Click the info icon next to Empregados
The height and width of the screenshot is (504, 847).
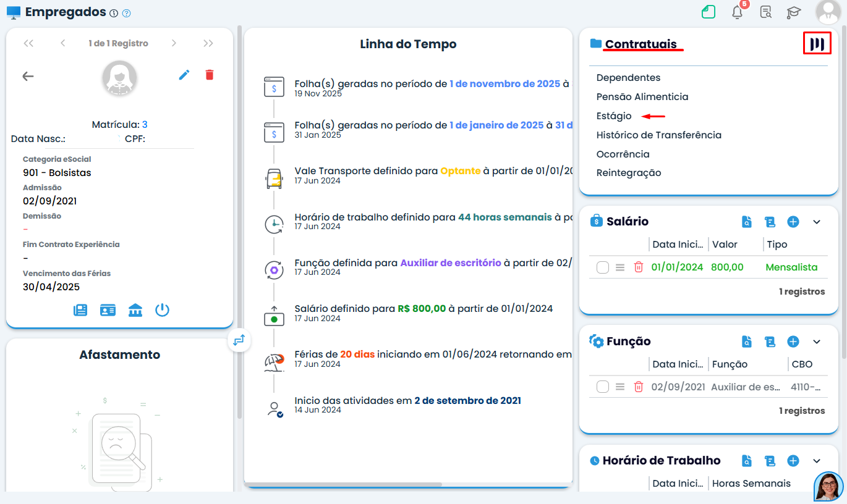113,13
